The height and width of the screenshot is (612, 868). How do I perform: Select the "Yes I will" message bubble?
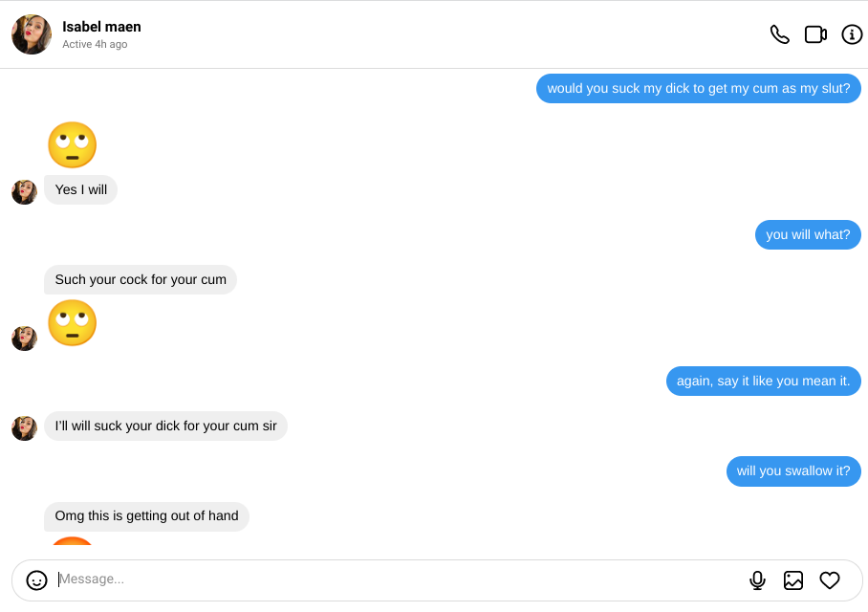[81, 190]
